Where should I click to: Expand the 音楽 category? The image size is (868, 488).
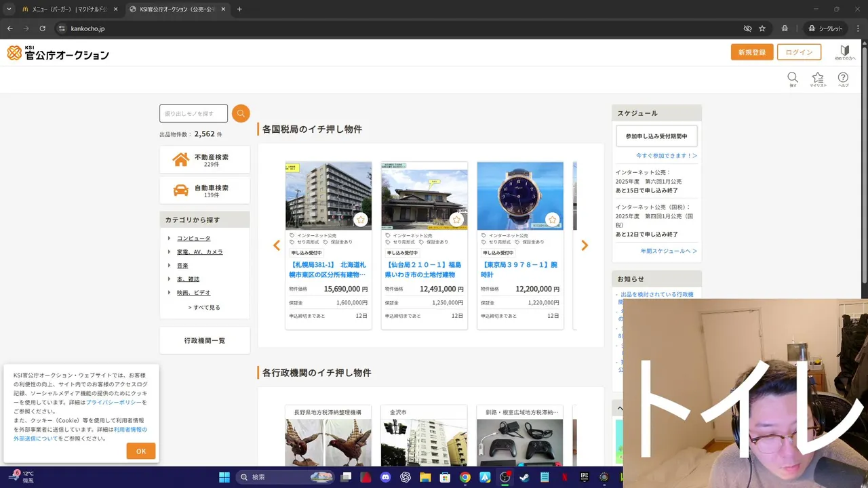(x=182, y=265)
